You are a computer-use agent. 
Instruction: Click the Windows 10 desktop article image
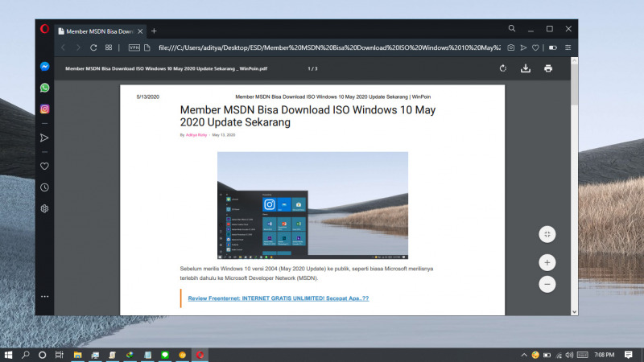[x=312, y=205]
